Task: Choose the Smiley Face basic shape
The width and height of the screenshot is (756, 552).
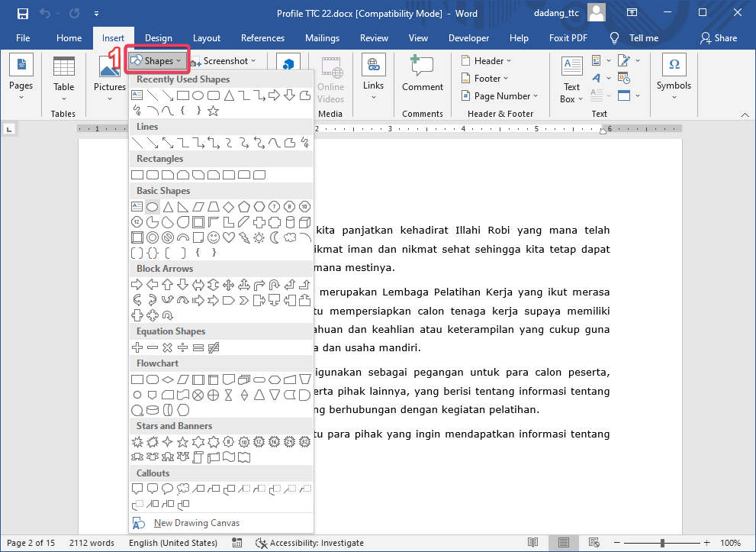Action: coord(213,237)
